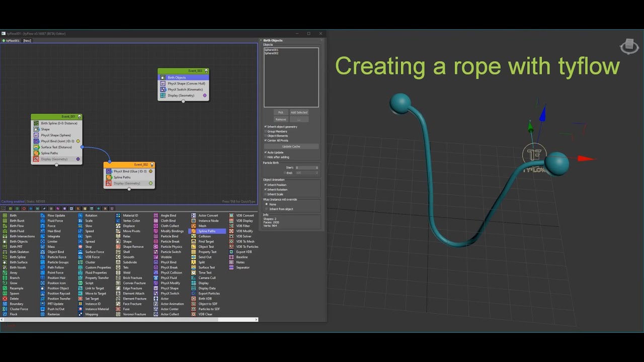This screenshot has width=644, height=362.
Task: Switch to the tyFlow001 tab
Action: (11, 40)
